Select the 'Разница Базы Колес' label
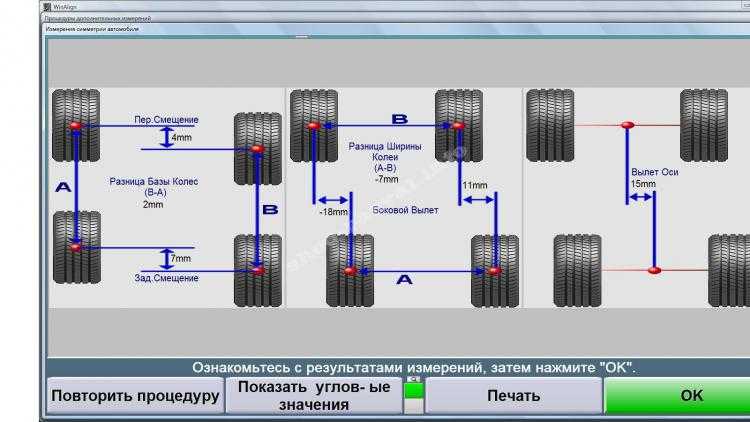 (154, 181)
